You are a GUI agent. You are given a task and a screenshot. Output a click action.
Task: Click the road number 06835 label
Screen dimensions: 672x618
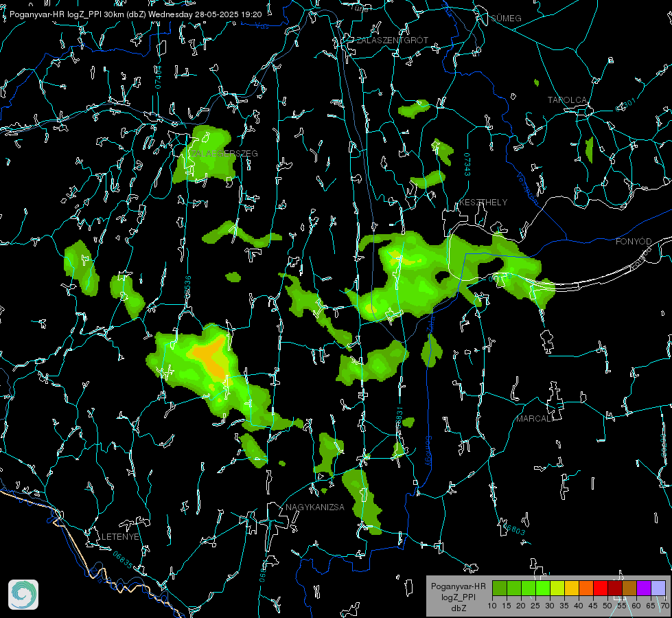(123, 560)
